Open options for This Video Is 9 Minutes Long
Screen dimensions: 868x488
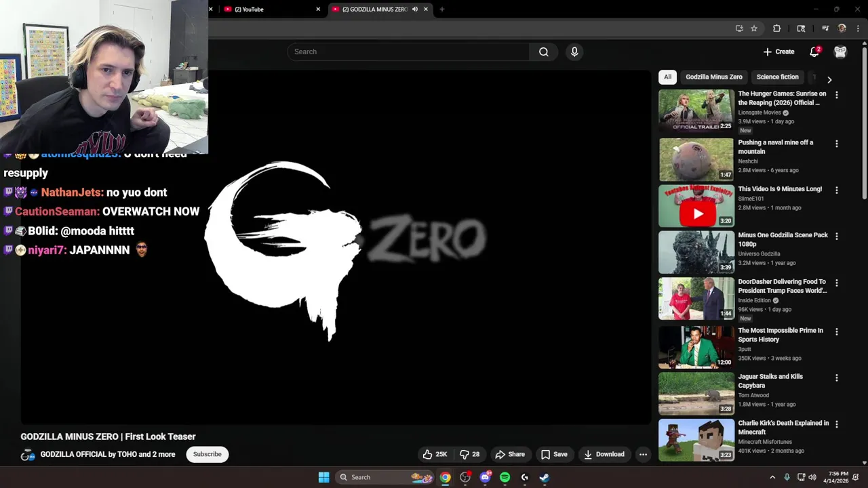point(837,190)
